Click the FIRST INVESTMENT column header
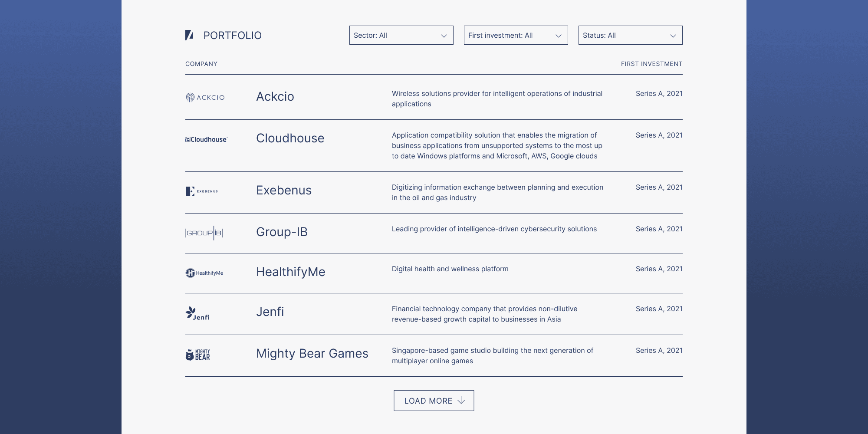 tap(652, 64)
